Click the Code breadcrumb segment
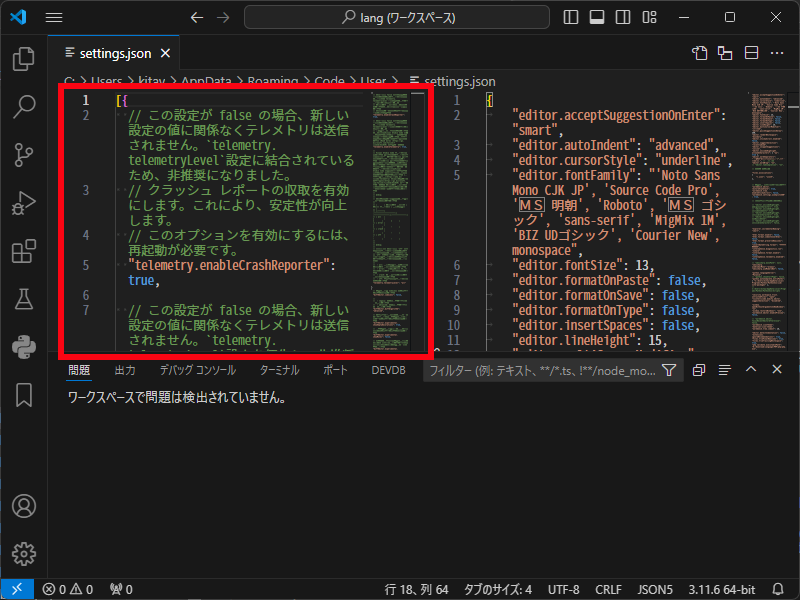Viewport: 800px width, 600px height. click(x=329, y=81)
